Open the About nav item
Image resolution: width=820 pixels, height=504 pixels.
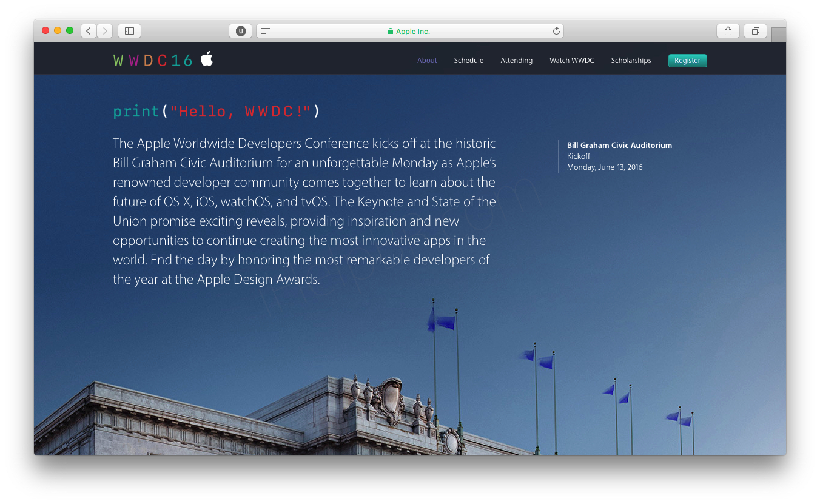click(x=427, y=61)
